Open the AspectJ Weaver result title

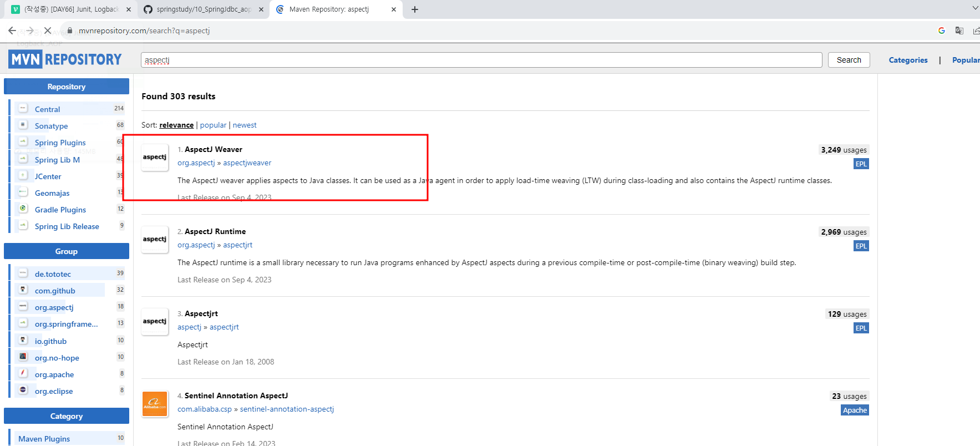click(x=214, y=150)
